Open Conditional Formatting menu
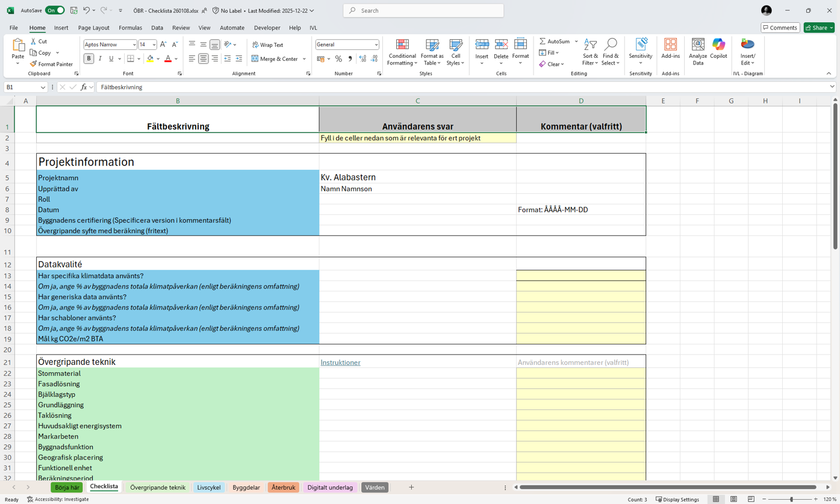Screen dimensions: 840x504 402,52
